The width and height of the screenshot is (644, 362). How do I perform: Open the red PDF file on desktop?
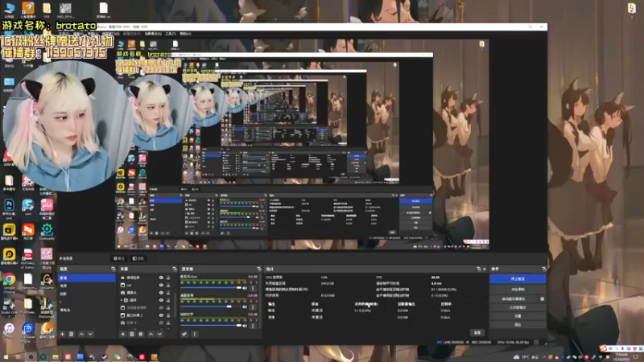[x=28, y=257]
